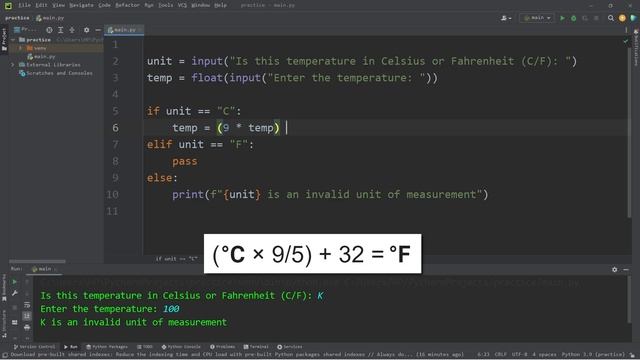
Task: Select main.py in the project tree
Action: tap(41, 56)
